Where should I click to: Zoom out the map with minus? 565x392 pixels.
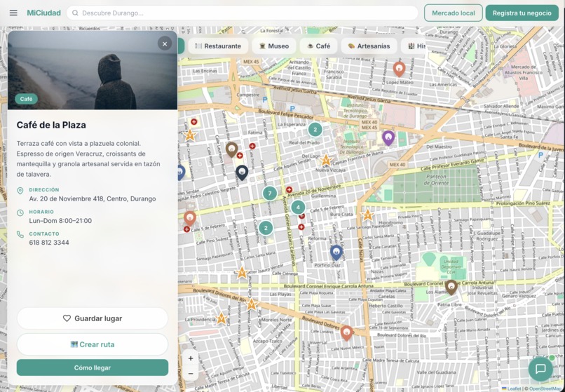(191, 374)
